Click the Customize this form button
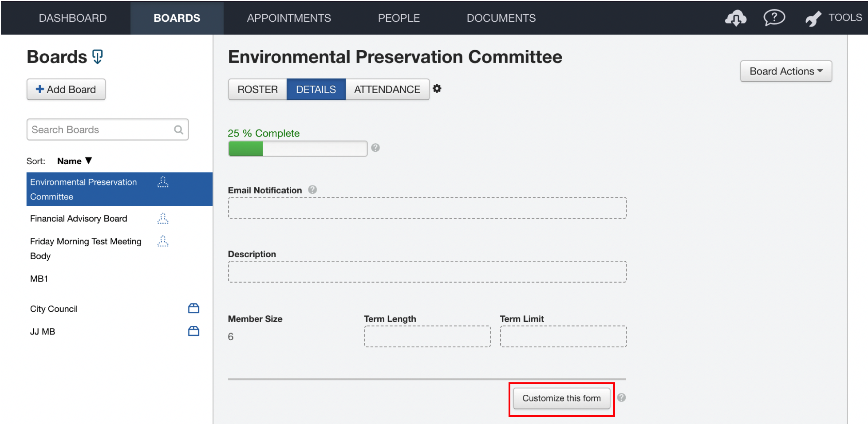The height and width of the screenshot is (424, 868). (561, 398)
